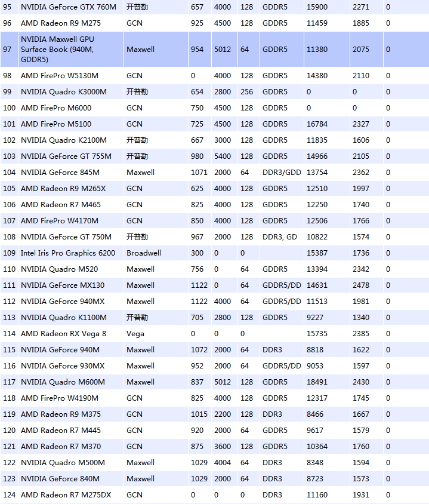This screenshot has height=504, width=429.
Task: Select score value 15735
Action: click(x=317, y=334)
